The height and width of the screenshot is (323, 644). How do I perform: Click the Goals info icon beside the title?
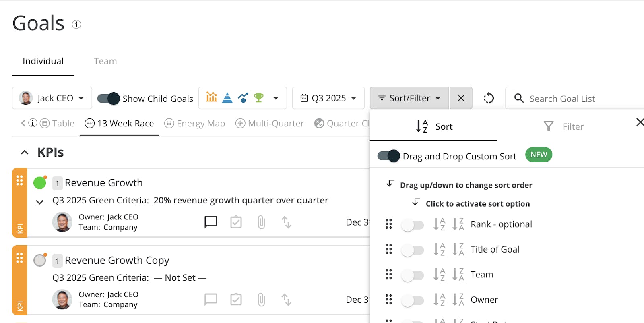coord(76,24)
